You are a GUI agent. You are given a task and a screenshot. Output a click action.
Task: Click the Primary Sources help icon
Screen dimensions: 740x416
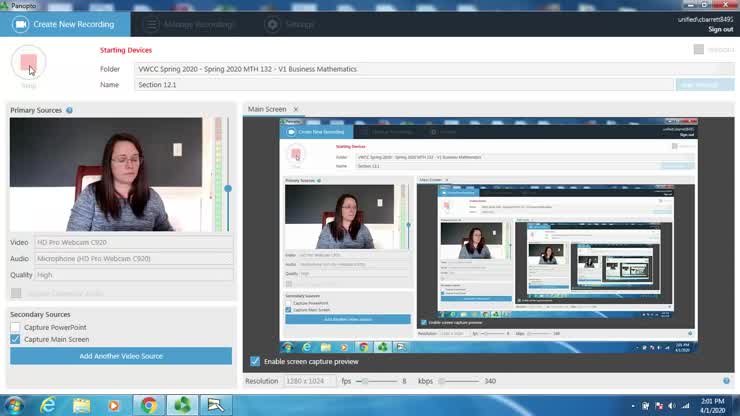pyautogui.click(x=69, y=110)
